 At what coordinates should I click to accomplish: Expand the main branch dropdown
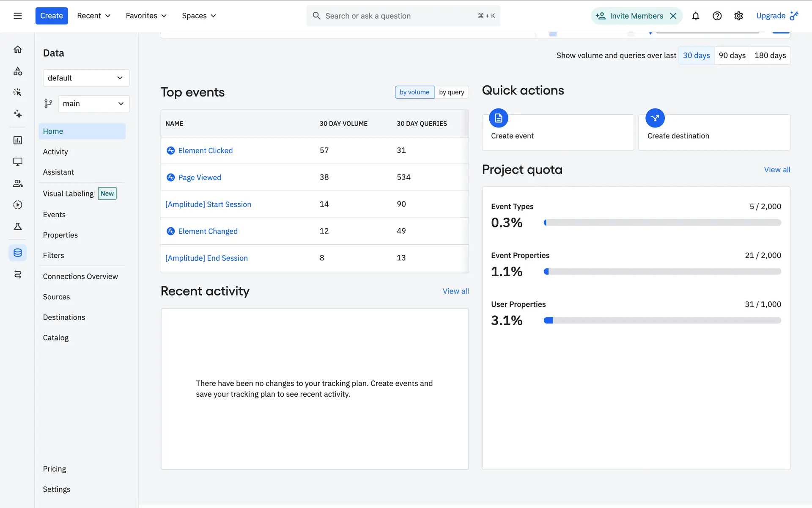pyautogui.click(x=93, y=104)
